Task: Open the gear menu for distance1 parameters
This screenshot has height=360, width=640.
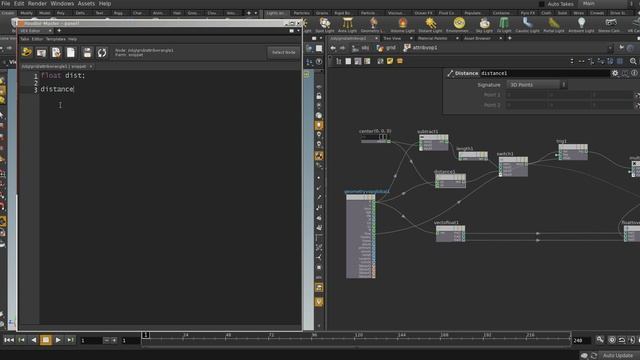Action: coord(615,73)
